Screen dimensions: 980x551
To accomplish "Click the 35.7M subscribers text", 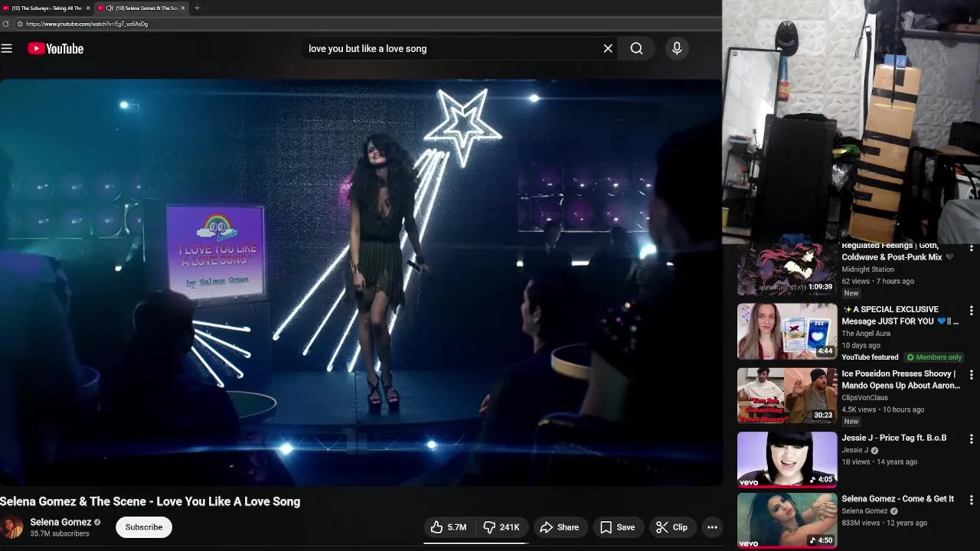I will 60,533.
